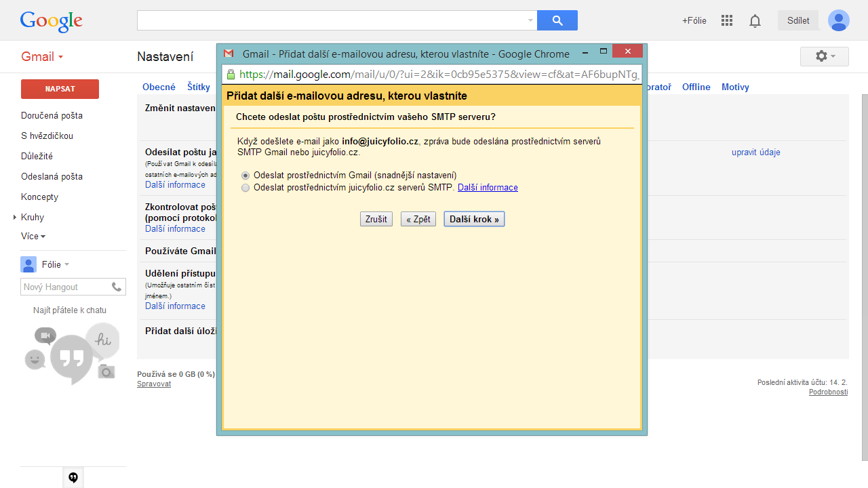Open the settings gear menu
The image size is (868, 488).
[825, 56]
